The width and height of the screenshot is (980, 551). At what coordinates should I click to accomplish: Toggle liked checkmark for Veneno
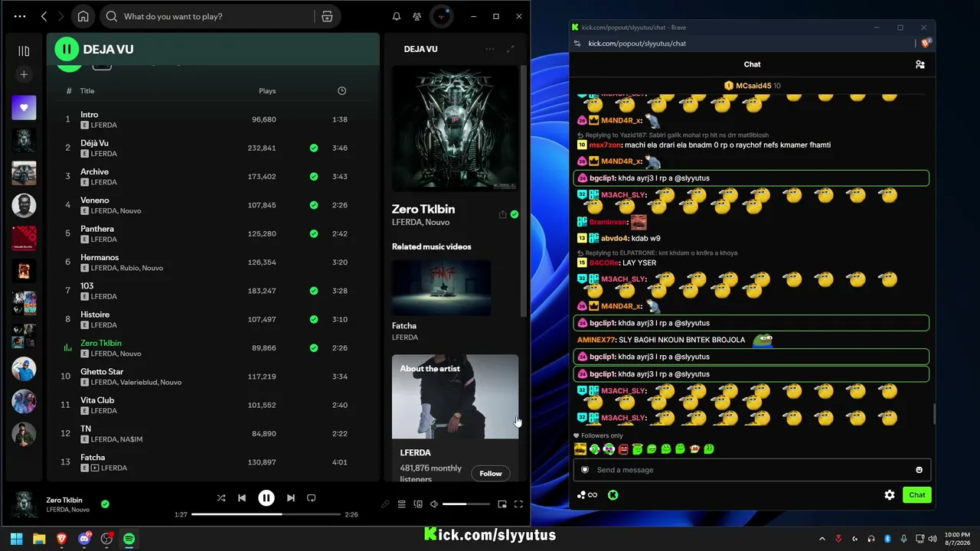click(x=314, y=205)
